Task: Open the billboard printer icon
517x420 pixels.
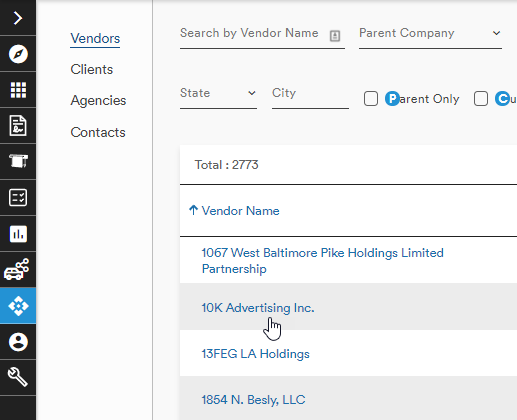Action: tap(18, 162)
